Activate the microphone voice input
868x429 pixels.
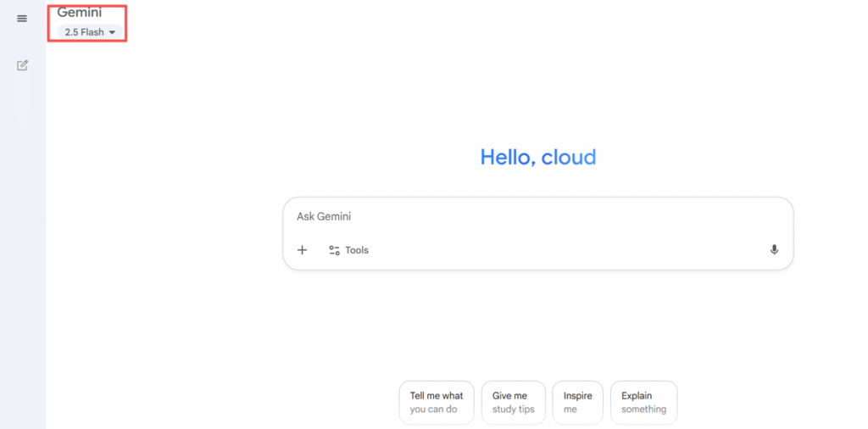pyautogui.click(x=774, y=250)
